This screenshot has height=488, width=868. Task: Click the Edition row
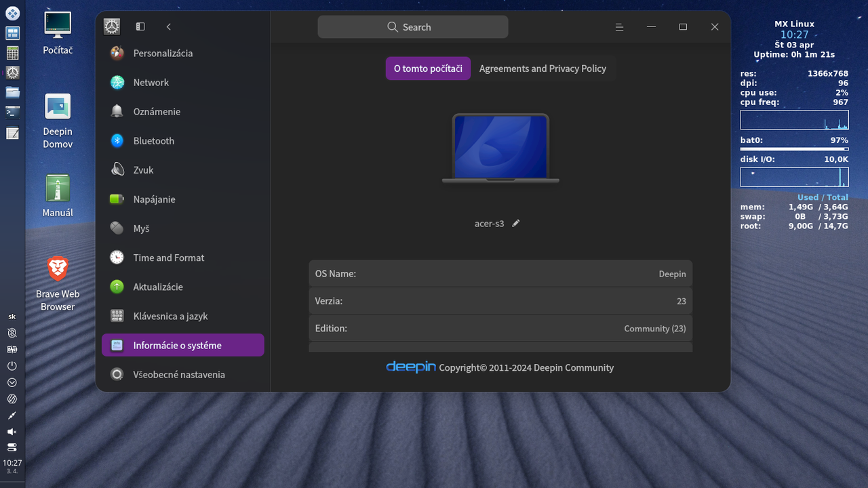click(x=500, y=327)
